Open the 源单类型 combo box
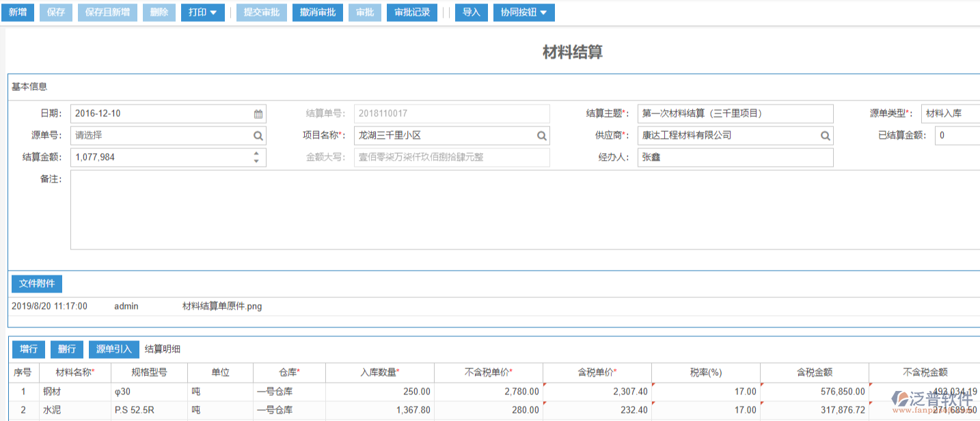980x421 pixels. 950,113
